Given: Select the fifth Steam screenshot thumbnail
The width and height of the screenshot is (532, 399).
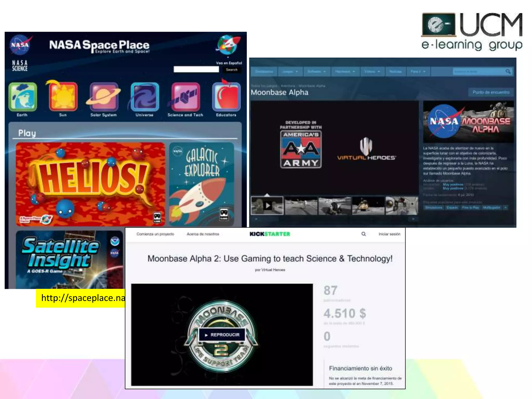Looking at the screenshot, I should coord(402,205).
